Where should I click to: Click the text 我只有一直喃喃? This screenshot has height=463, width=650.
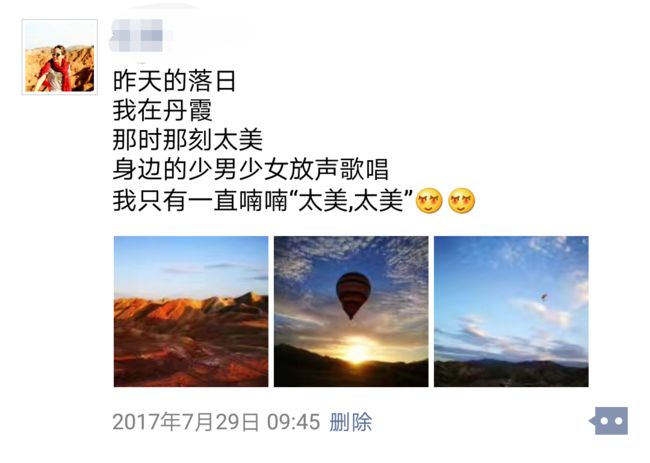pos(200,201)
